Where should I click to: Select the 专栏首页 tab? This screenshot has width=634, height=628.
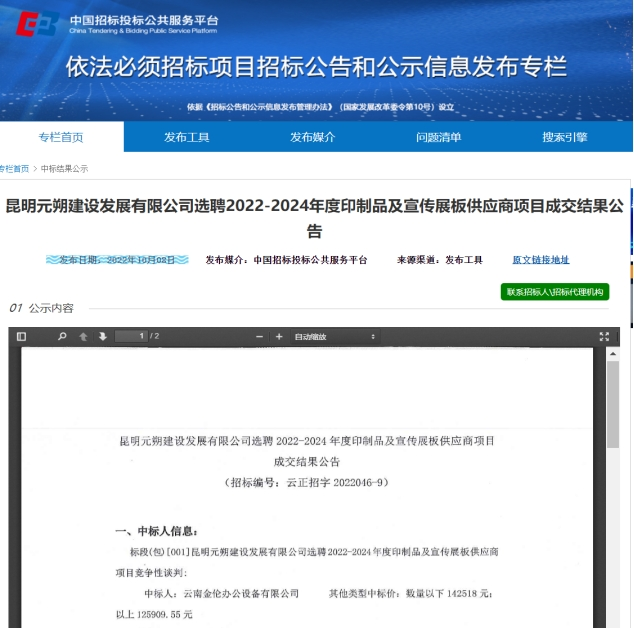(x=61, y=137)
